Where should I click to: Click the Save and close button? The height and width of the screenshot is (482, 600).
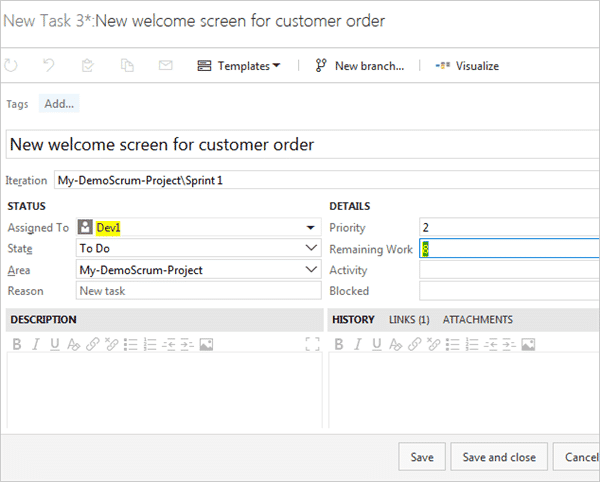tap(499, 457)
